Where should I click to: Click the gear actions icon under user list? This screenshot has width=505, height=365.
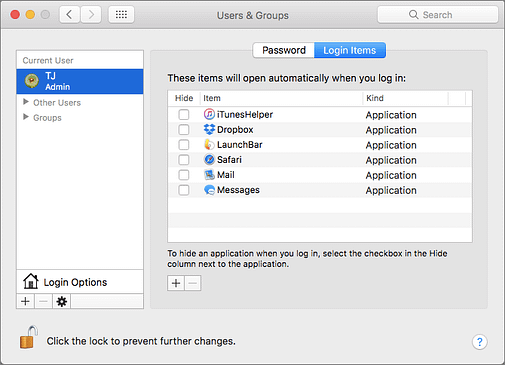pyautogui.click(x=61, y=302)
